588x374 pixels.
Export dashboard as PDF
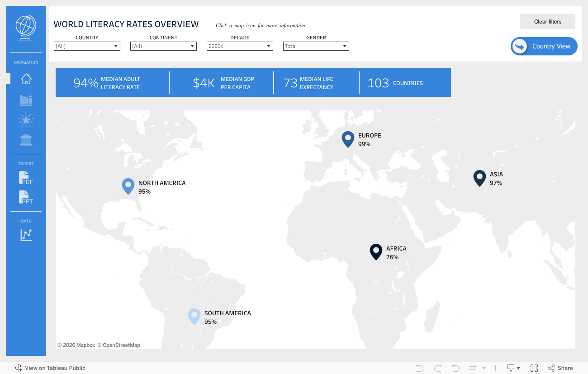(x=26, y=178)
